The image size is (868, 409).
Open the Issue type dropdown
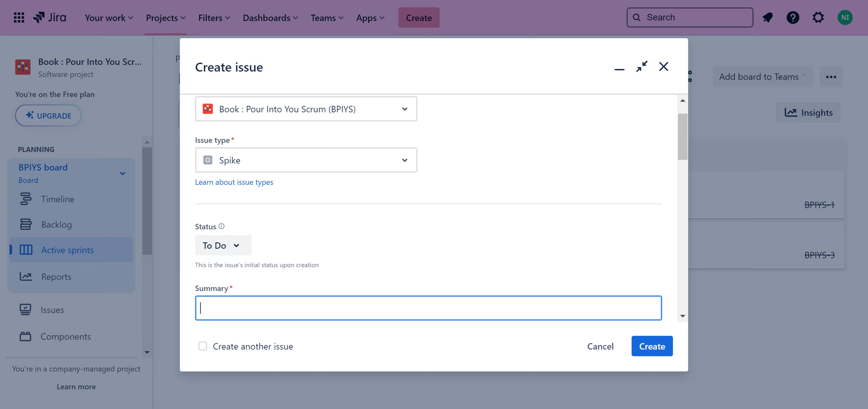[x=306, y=160]
